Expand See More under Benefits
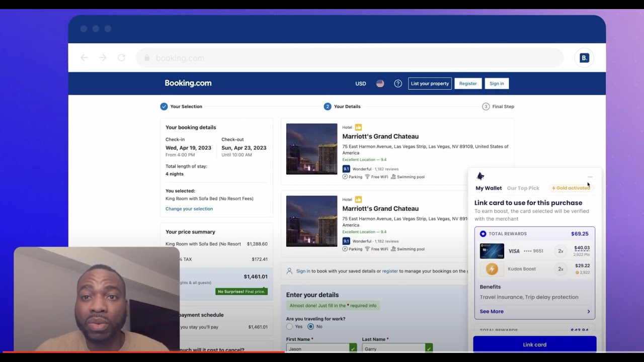 click(491, 311)
